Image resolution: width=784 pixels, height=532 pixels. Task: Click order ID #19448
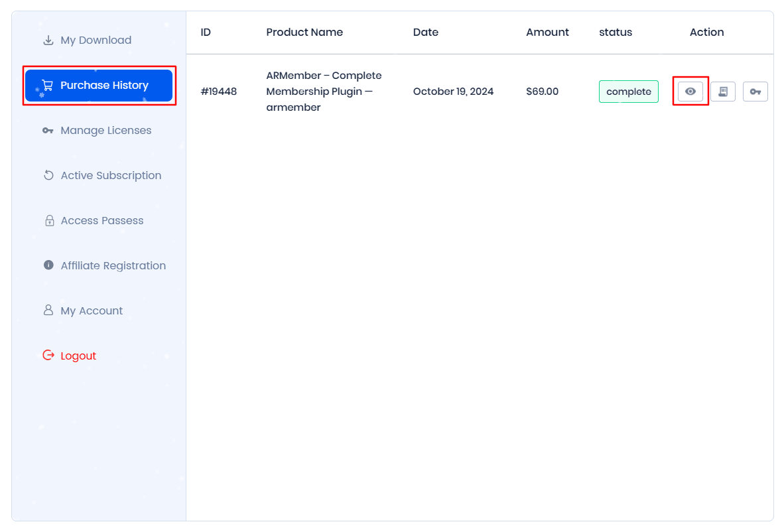[218, 92]
